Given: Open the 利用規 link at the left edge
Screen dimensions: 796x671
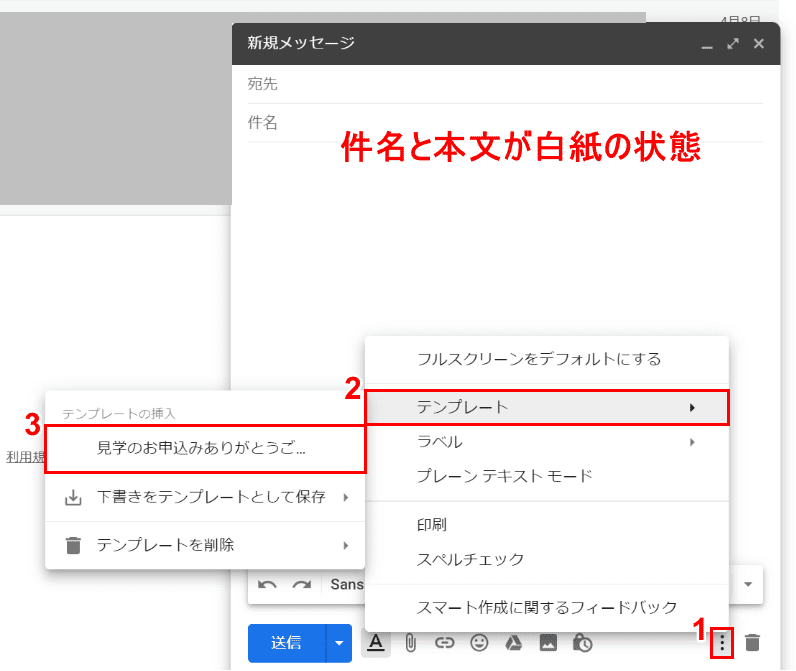Looking at the screenshot, I should (25, 457).
